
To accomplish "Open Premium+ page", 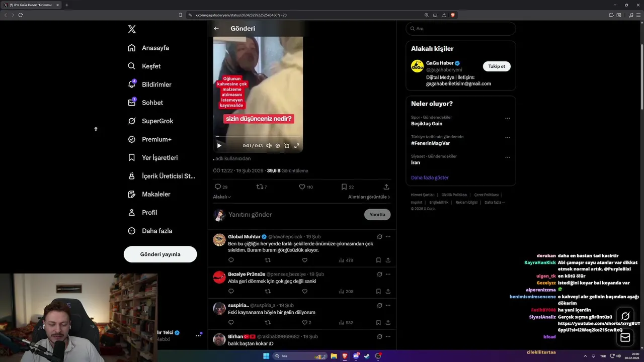I will (x=149, y=139).
